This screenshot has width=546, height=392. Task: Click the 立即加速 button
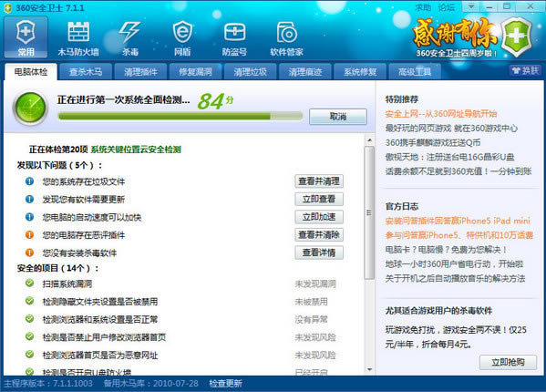[x=319, y=217]
